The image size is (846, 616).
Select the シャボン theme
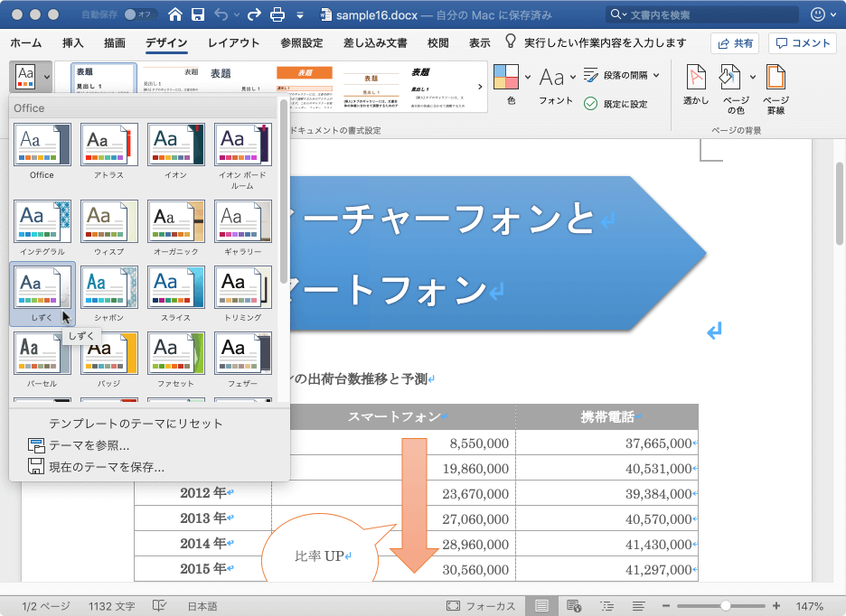109,287
